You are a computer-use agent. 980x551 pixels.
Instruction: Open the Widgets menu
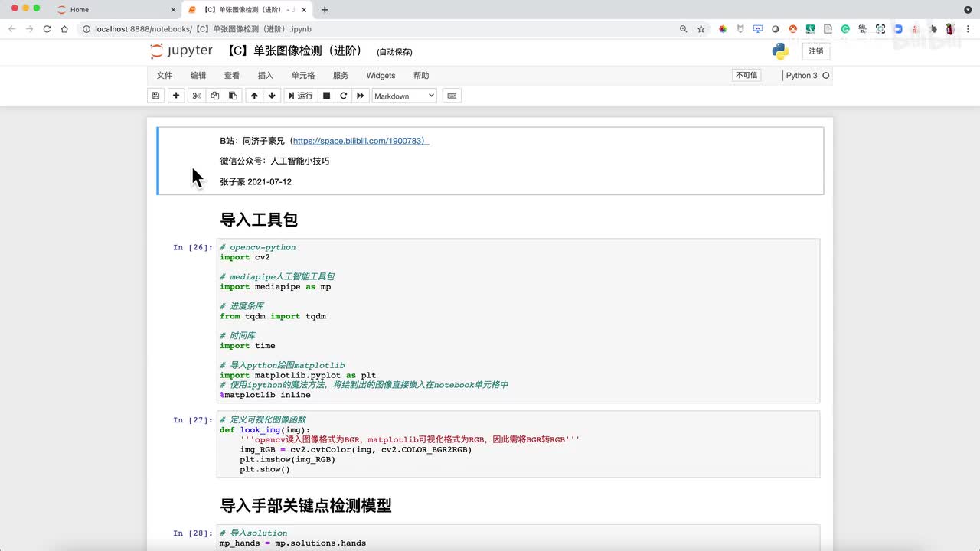pos(381,76)
